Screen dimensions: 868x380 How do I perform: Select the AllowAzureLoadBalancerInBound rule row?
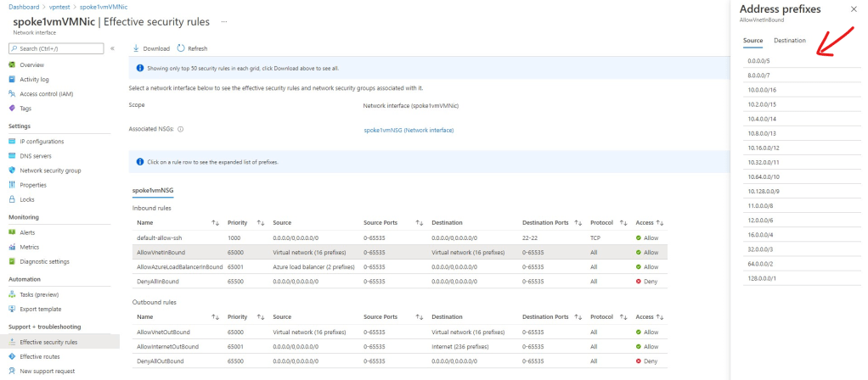click(x=178, y=266)
